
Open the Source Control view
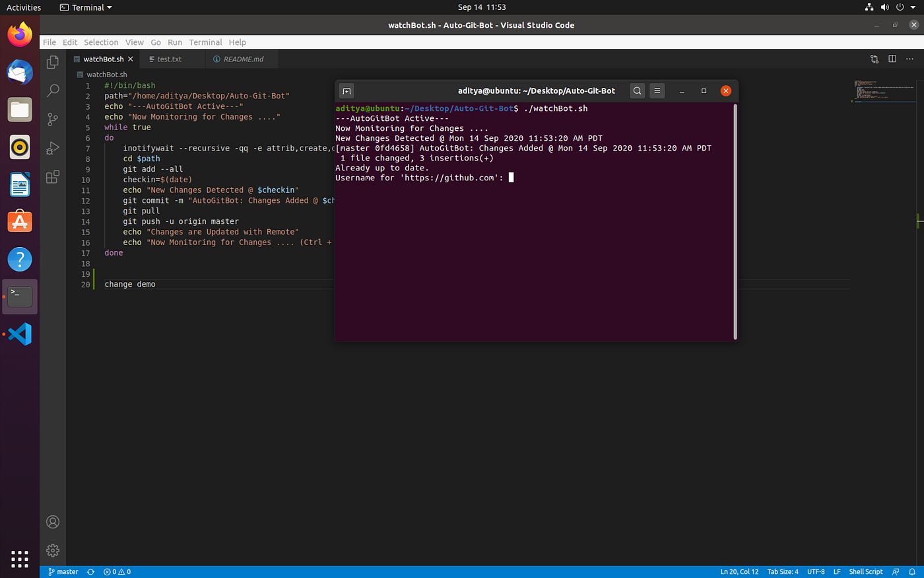(53, 119)
